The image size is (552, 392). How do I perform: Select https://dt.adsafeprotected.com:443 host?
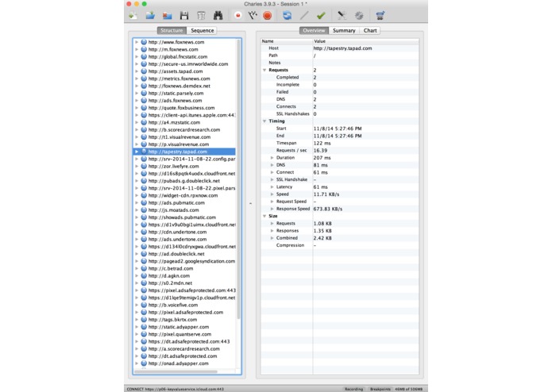(x=189, y=341)
